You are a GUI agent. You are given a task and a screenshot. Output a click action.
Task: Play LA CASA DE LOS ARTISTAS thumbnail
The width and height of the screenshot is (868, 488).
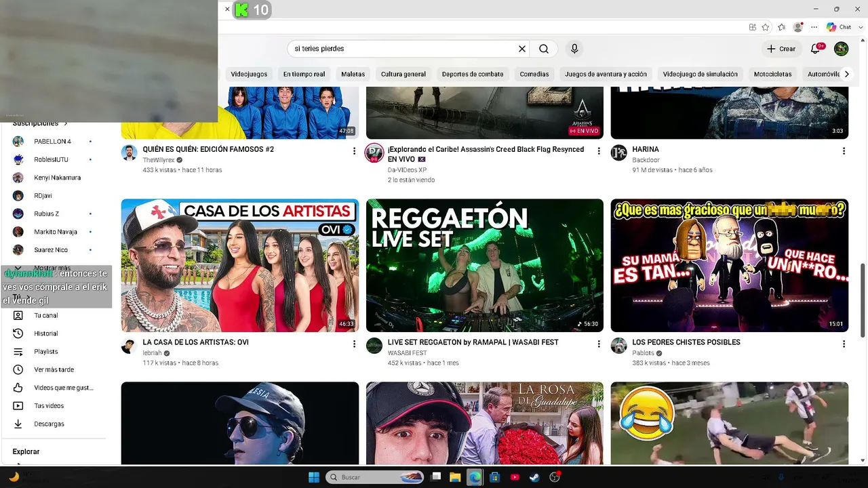(240, 265)
